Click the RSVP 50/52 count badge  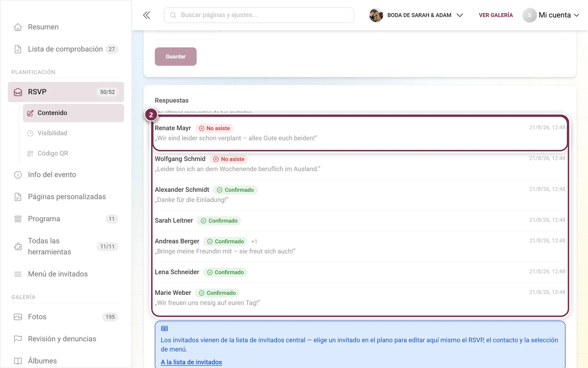(107, 92)
